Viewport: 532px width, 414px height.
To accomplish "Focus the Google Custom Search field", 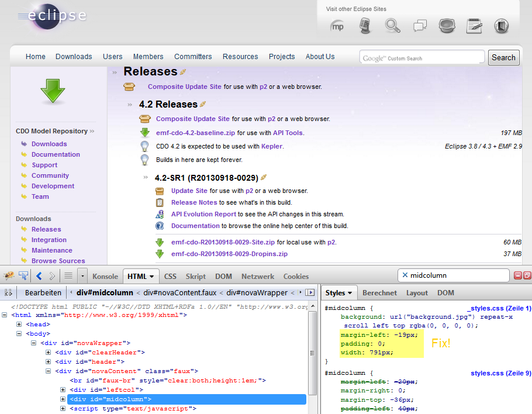I will [422, 57].
